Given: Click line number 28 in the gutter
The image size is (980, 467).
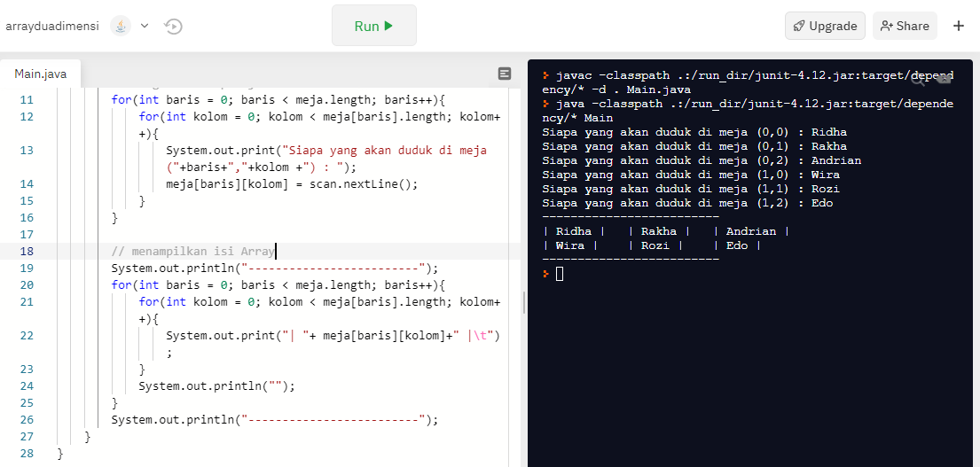Looking at the screenshot, I should click(x=27, y=454).
